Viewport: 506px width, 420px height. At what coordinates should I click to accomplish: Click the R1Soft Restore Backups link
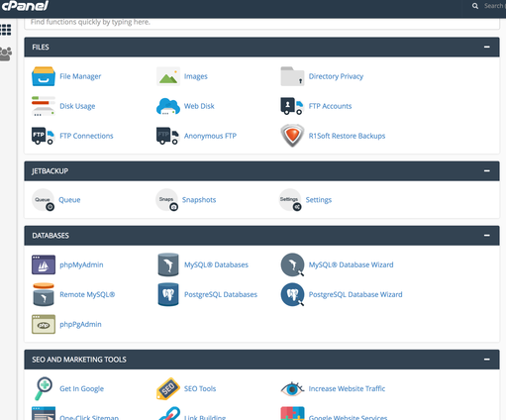pos(347,136)
